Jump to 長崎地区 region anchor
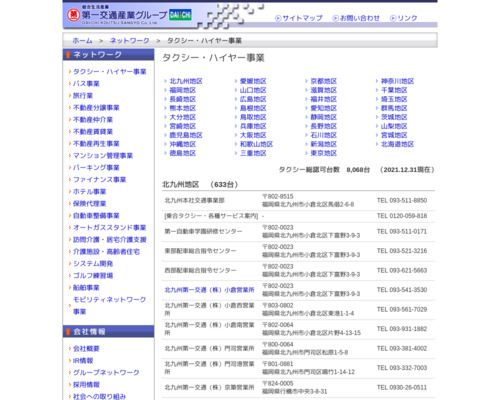The image size is (500, 400). click(183, 99)
